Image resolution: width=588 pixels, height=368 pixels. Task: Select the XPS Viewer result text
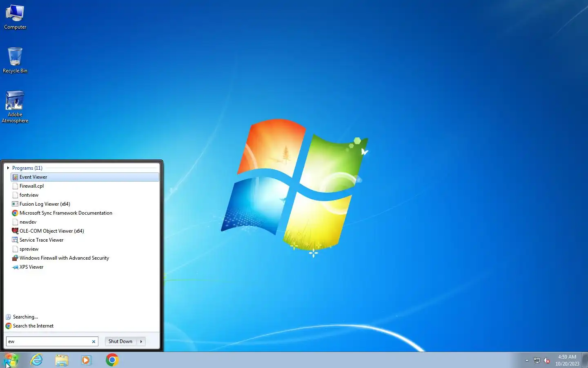point(31,267)
